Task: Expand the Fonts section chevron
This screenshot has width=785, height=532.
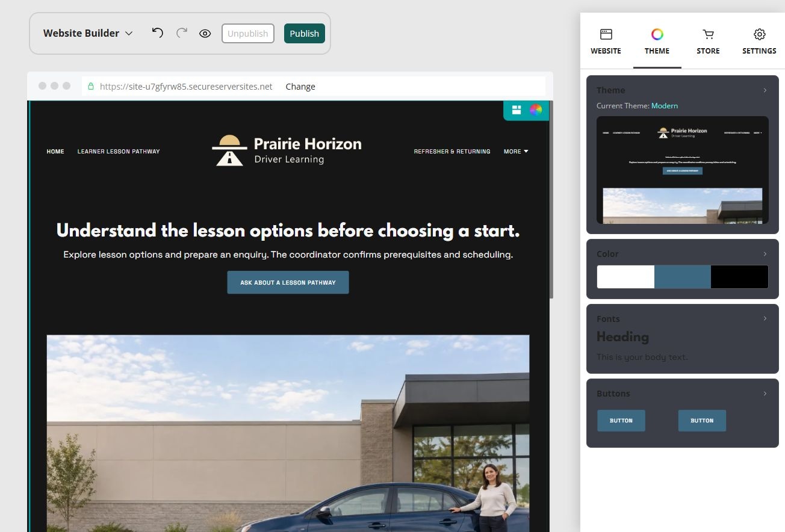Action: (765, 318)
